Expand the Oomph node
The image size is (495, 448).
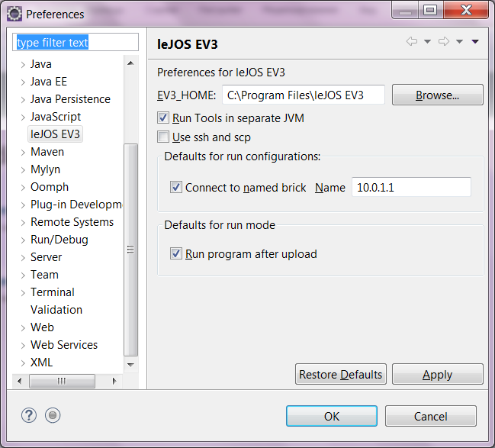click(23, 187)
